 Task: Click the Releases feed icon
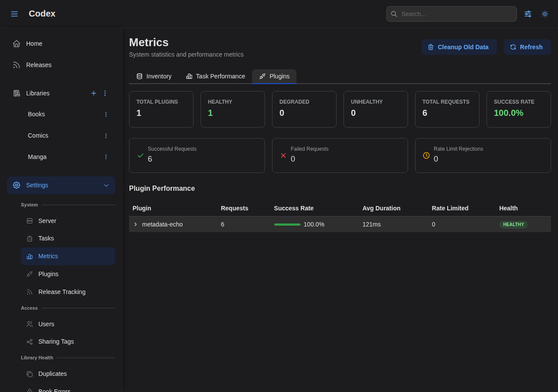[17, 65]
